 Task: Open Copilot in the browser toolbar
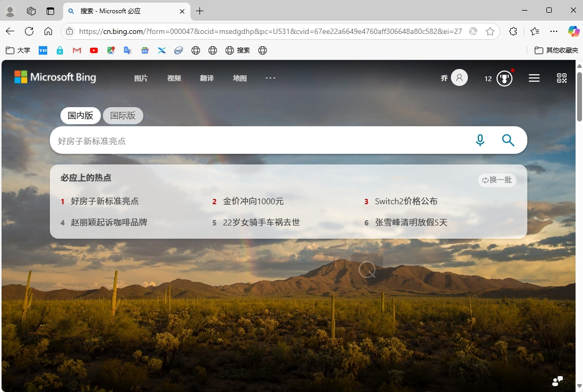pyautogui.click(x=573, y=31)
